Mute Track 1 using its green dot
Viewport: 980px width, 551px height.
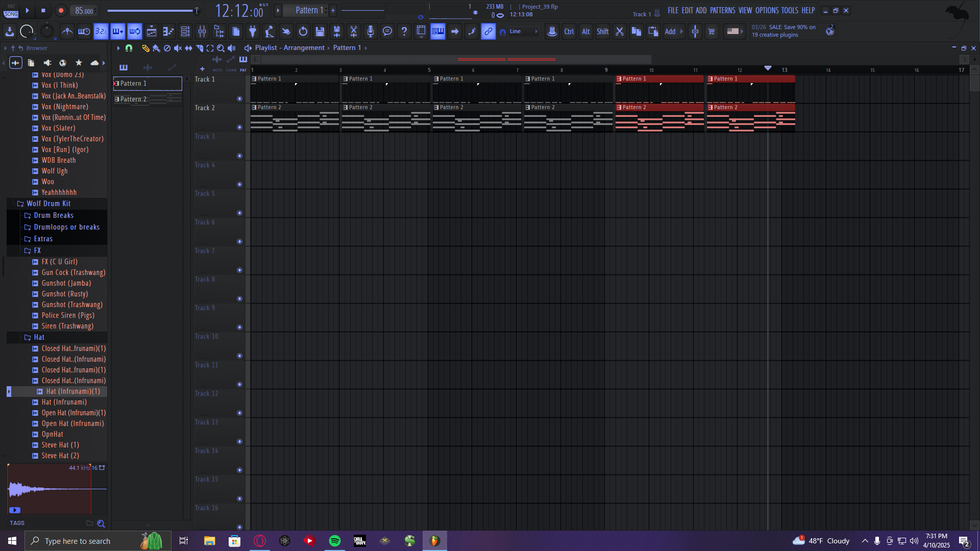239,98
